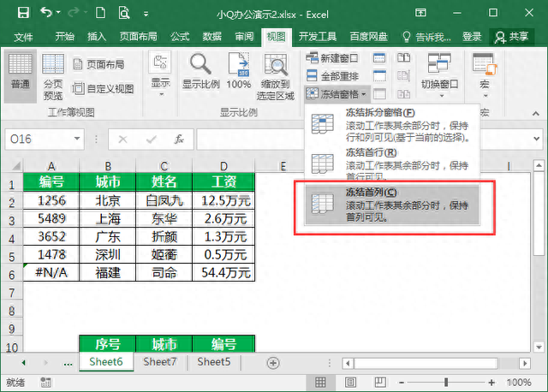Click the Unhide window icon
The image size is (548, 392).
click(x=380, y=93)
